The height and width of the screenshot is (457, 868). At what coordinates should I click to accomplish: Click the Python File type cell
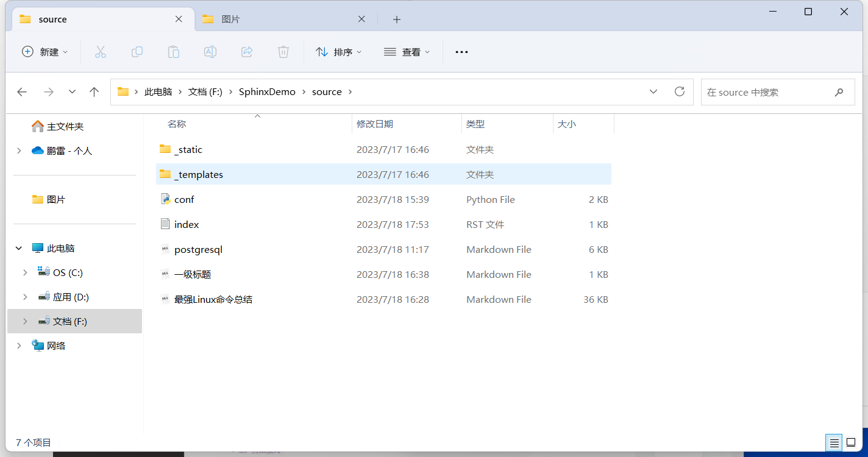coord(491,199)
